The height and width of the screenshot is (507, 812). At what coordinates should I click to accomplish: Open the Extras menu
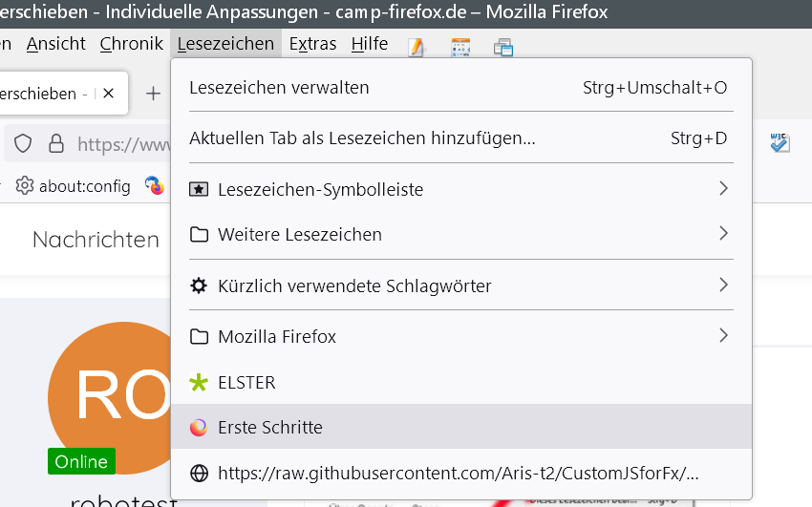312,44
